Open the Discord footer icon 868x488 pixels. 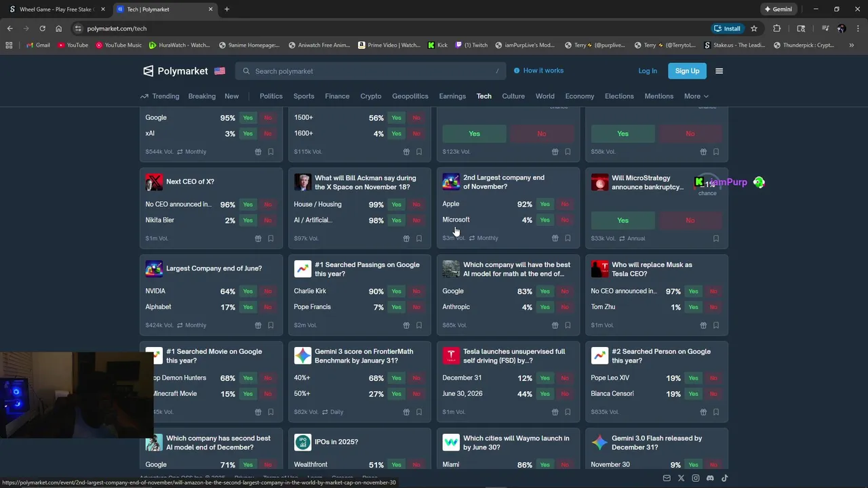click(x=710, y=479)
